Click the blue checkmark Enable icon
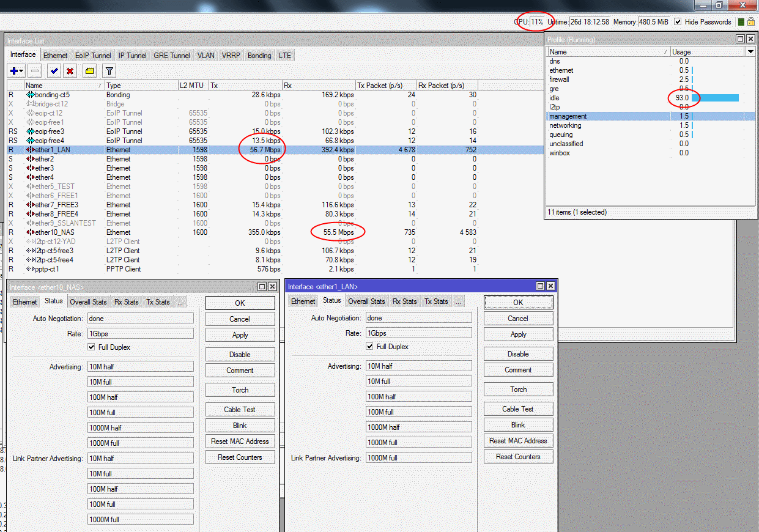This screenshot has width=759, height=532. click(x=54, y=71)
